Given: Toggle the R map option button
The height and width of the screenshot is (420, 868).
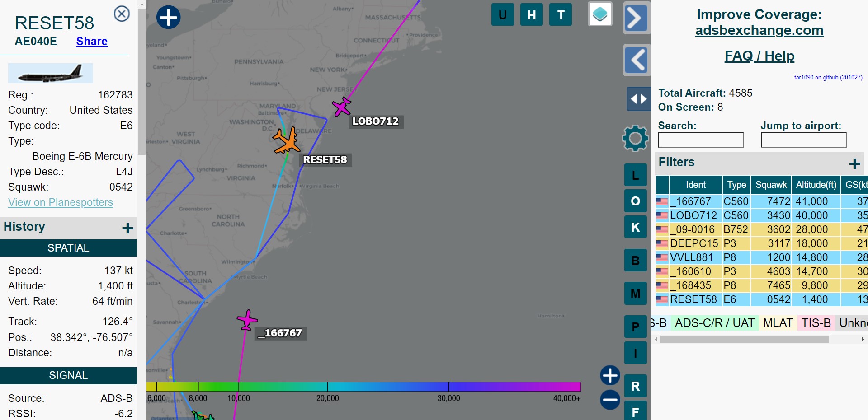Looking at the screenshot, I should click(635, 386).
